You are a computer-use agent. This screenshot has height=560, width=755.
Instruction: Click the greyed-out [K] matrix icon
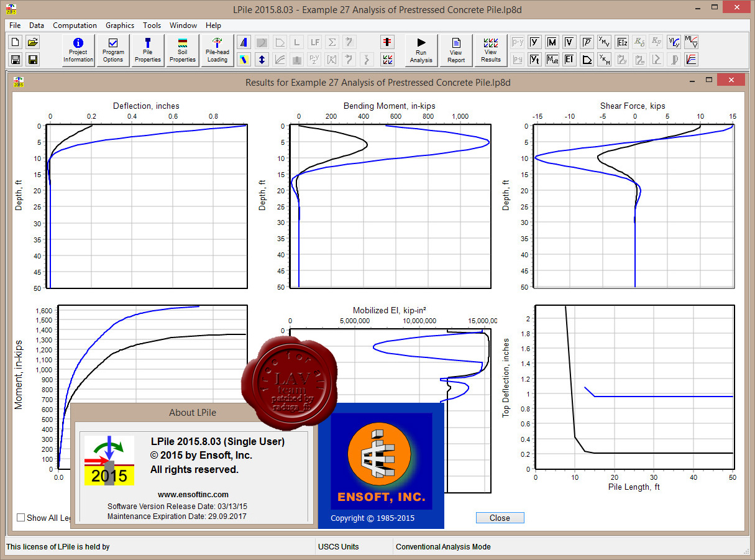(332, 60)
